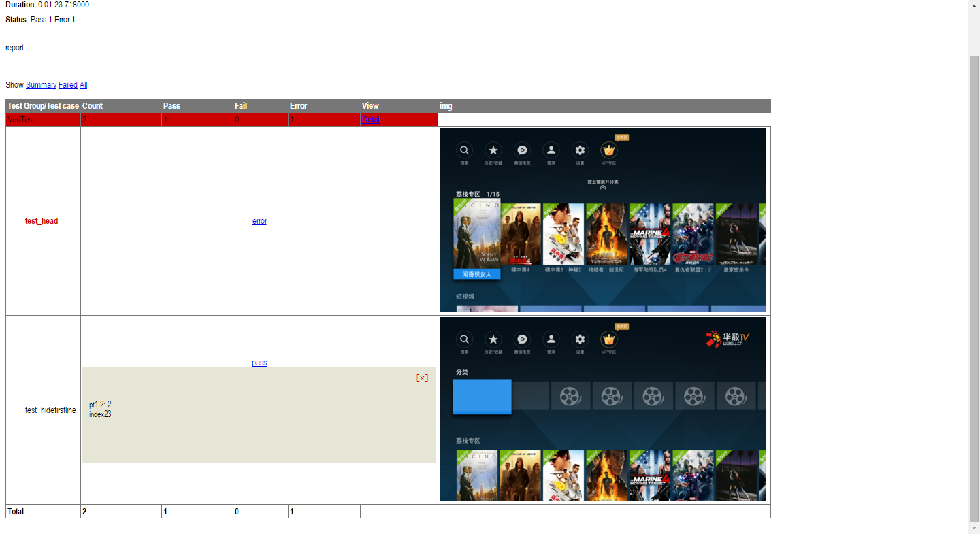
Task: Click the 'Test Group/Test case' column header
Action: click(x=43, y=106)
